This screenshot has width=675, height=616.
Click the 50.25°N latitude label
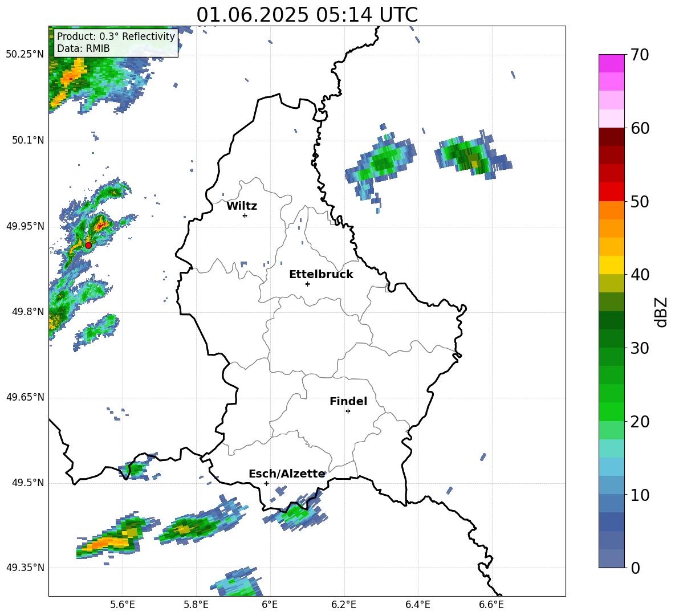coord(25,54)
